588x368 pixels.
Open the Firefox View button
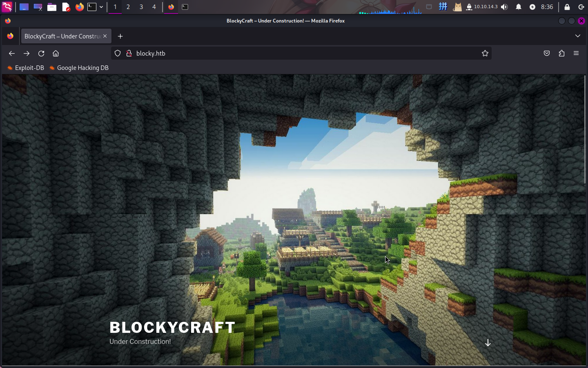tap(10, 36)
